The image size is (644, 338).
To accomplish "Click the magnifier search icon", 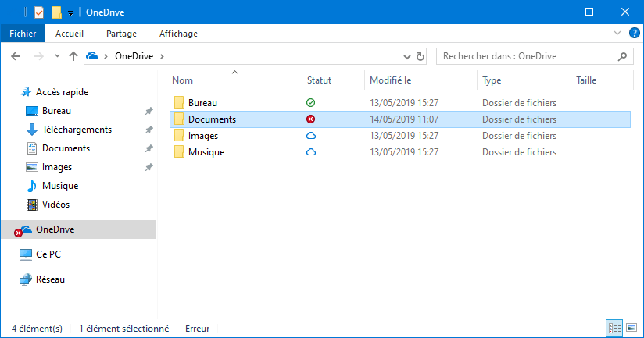I will [622, 57].
